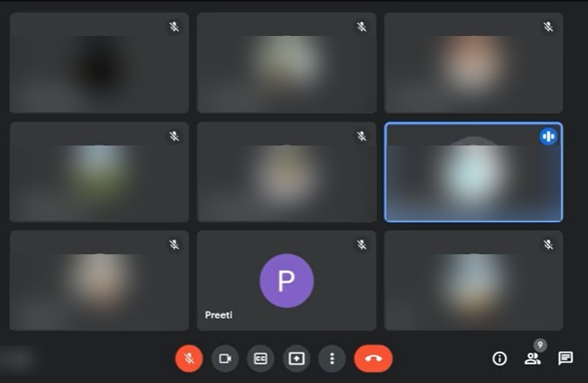Click the muted mic icon on Preeti's tile
588x383 pixels.
pyautogui.click(x=362, y=245)
